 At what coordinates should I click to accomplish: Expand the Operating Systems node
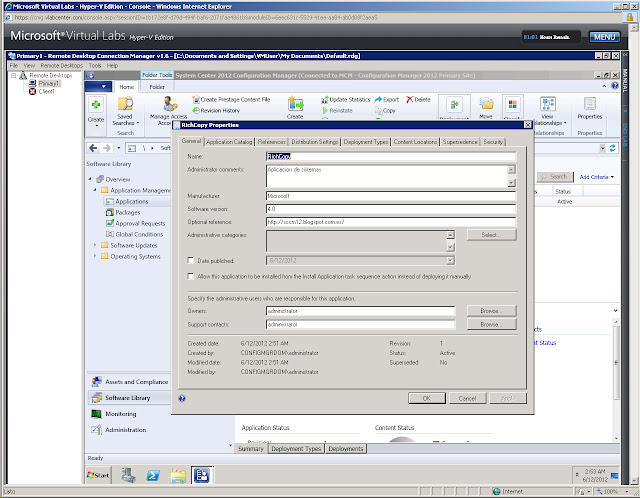(95, 256)
